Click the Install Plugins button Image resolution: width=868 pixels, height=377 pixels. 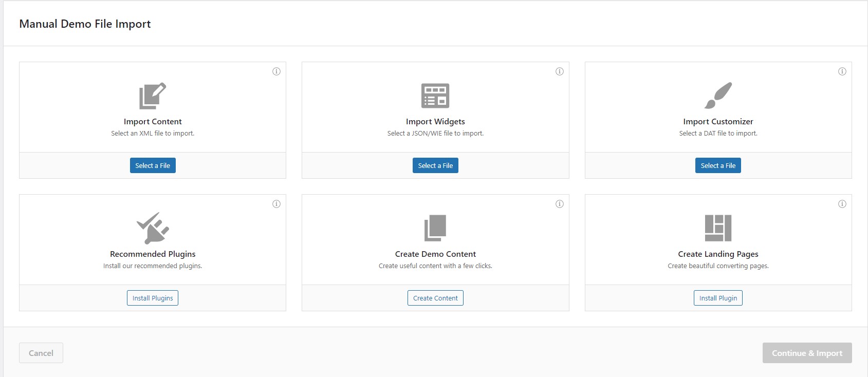(153, 298)
